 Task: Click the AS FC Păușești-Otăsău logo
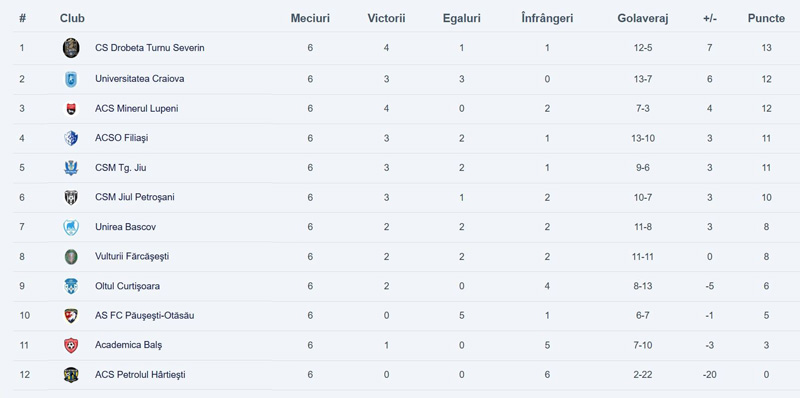[x=71, y=316]
